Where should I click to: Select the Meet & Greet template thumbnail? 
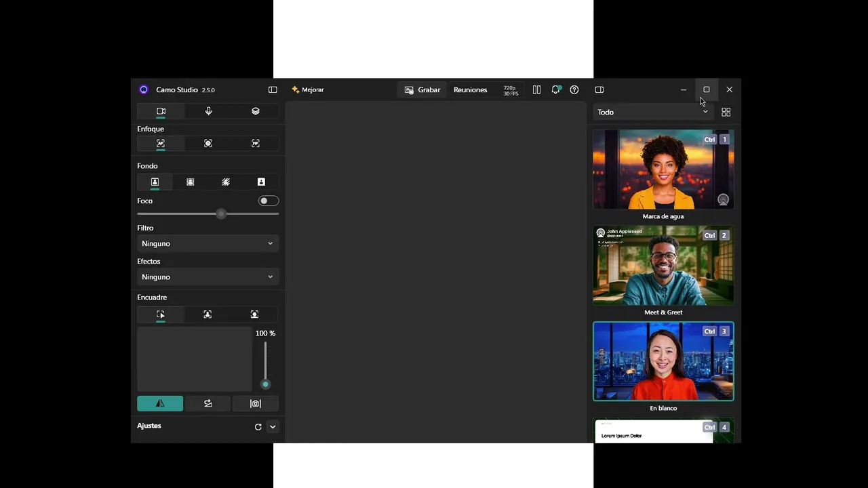tap(663, 266)
